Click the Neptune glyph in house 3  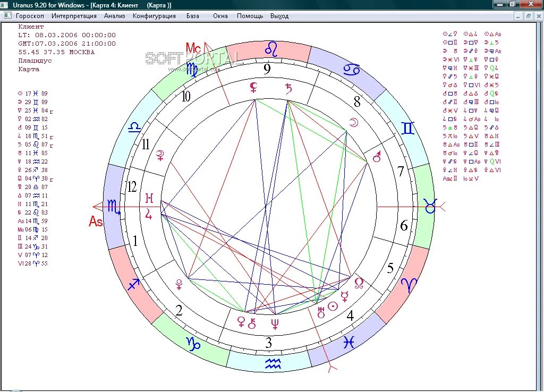click(x=275, y=324)
